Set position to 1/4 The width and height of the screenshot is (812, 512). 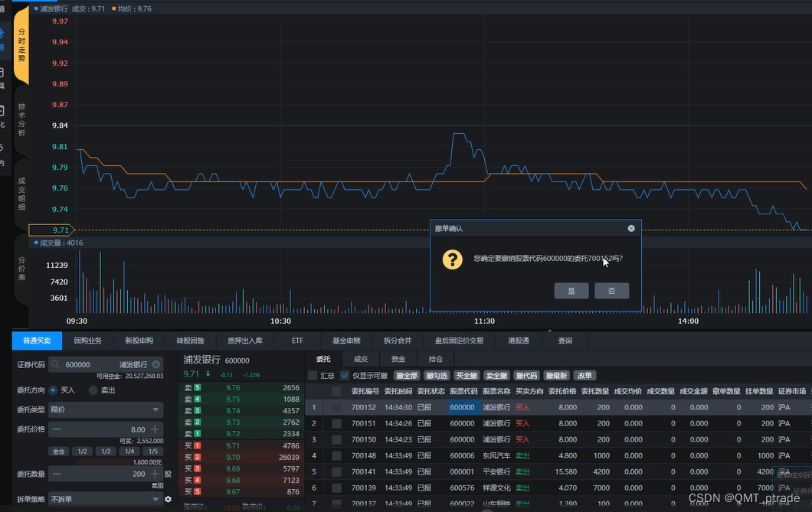(129, 452)
